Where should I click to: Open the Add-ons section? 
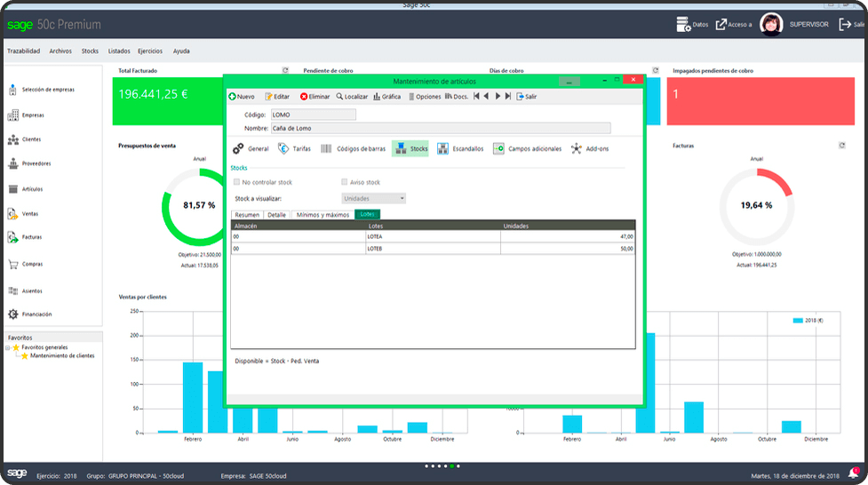(x=590, y=148)
